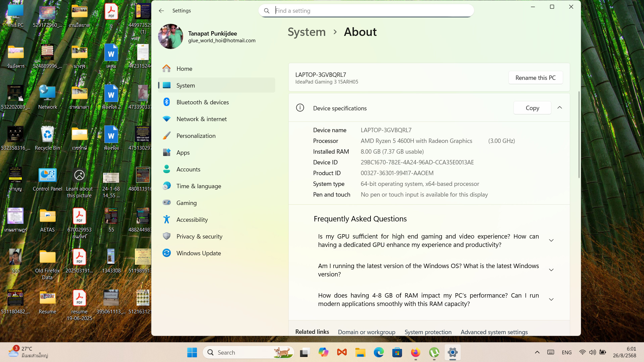Copy the device specifications
This screenshot has height=362, width=644.
pyautogui.click(x=532, y=108)
